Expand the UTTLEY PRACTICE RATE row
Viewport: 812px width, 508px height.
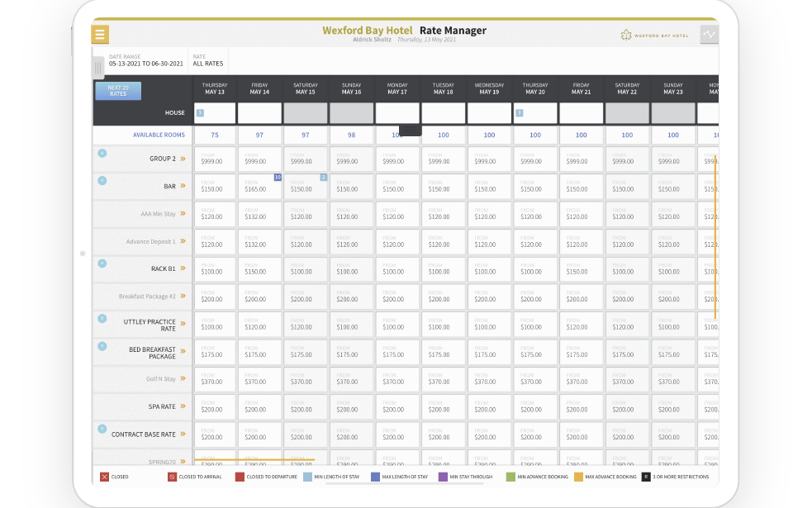coord(183,324)
